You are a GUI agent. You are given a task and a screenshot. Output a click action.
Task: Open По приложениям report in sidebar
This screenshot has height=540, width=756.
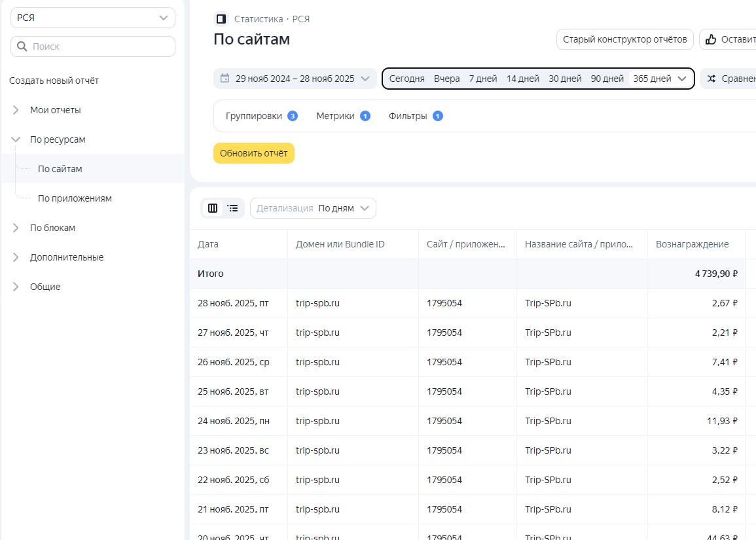tap(75, 198)
